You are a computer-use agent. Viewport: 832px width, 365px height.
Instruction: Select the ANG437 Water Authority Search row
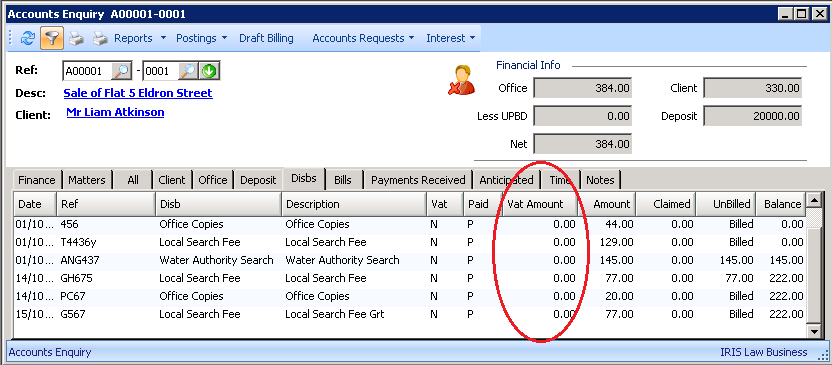(410, 260)
